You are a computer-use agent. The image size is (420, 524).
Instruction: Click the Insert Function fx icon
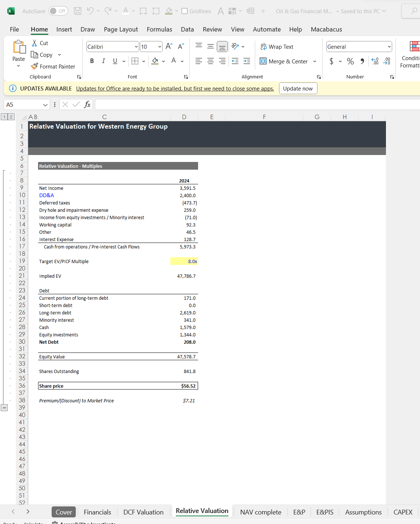click(87, 105)
